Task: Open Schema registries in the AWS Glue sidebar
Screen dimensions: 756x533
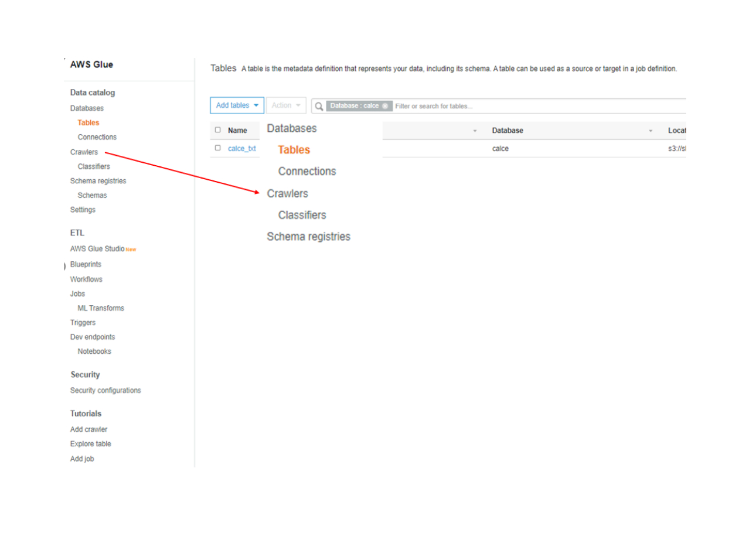Action: pyautogui.click(x=98, y=181)
